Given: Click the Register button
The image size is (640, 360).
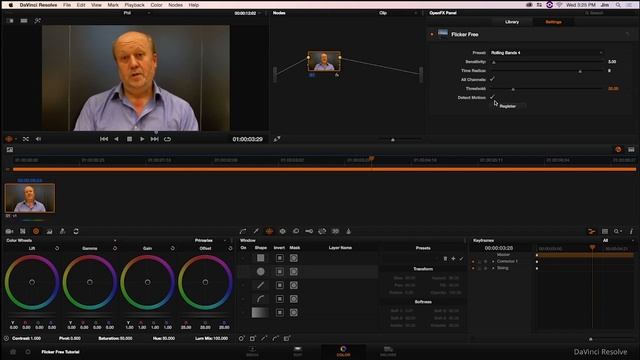Looking at the screenshot, I should 508,106.
